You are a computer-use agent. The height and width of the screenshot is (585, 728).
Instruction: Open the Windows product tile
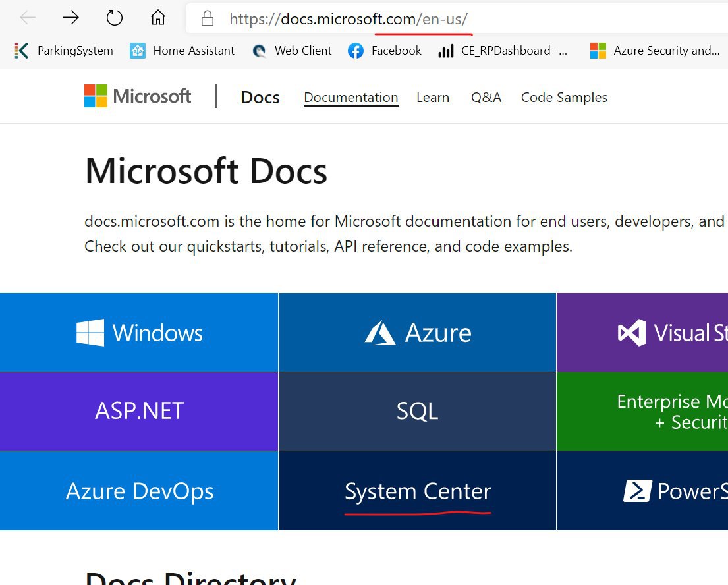[x=139, y=333]
